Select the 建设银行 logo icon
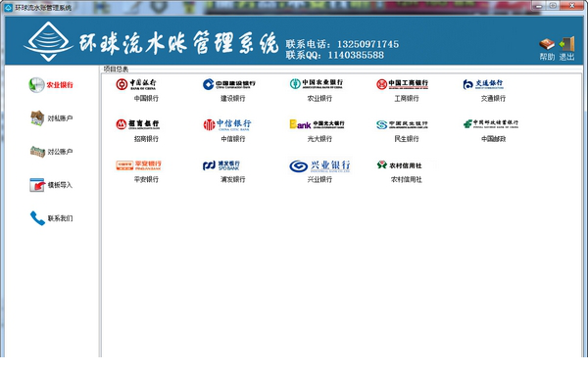 [x=229, y=84]
